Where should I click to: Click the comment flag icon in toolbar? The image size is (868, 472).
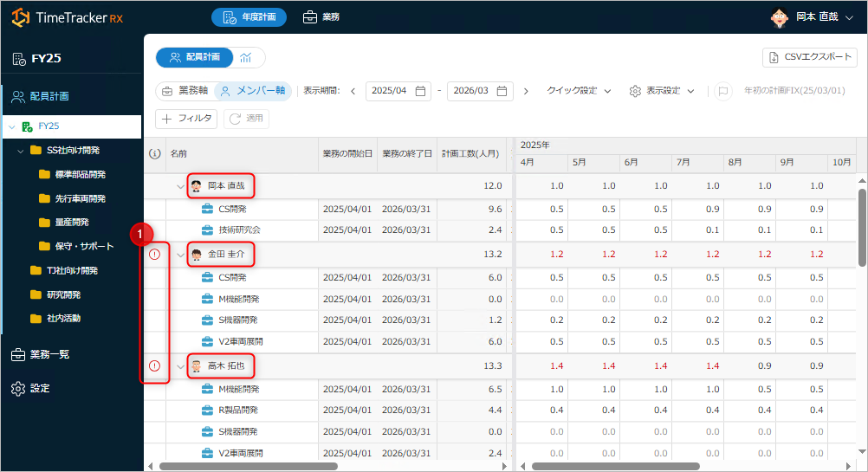[x=721, y=91]
